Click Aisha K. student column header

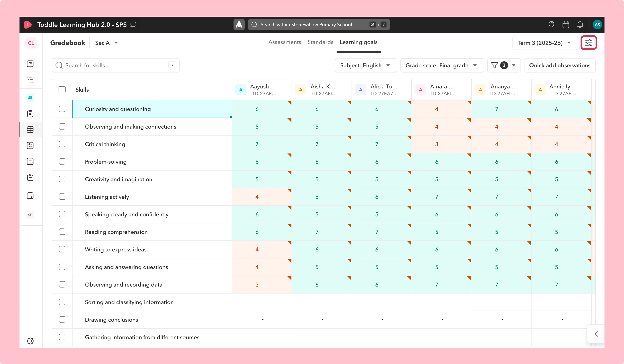tap(322, 90)
